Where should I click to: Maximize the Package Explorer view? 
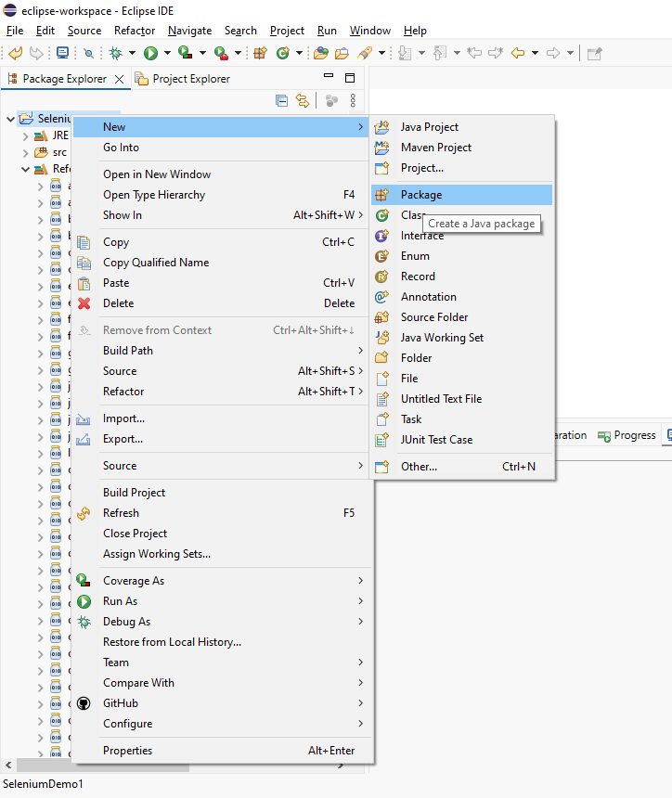pos(350,78)
